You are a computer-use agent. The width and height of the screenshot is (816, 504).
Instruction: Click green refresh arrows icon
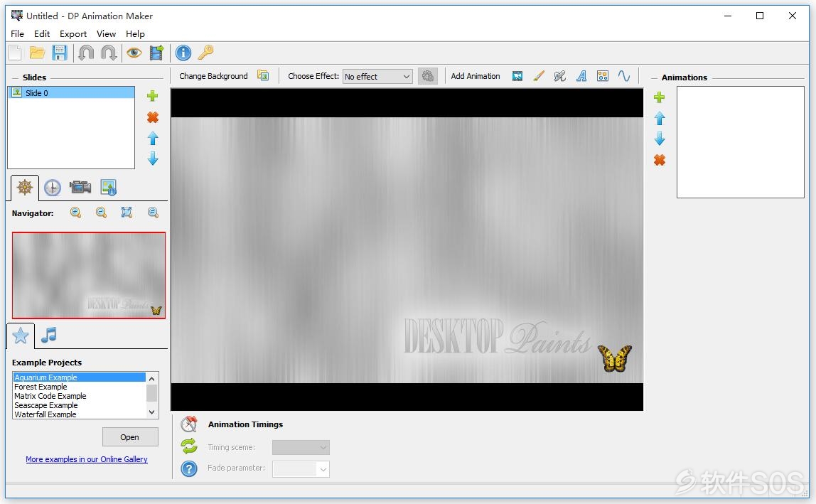189,446
